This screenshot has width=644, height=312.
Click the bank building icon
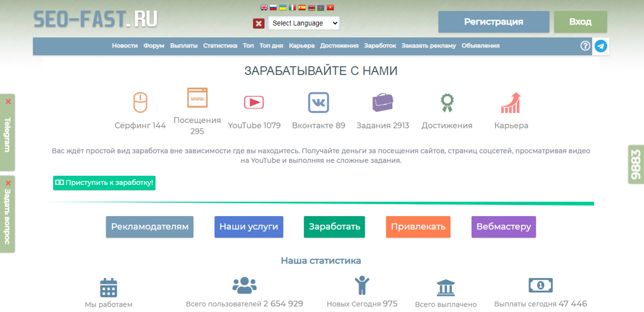(445, 288)
